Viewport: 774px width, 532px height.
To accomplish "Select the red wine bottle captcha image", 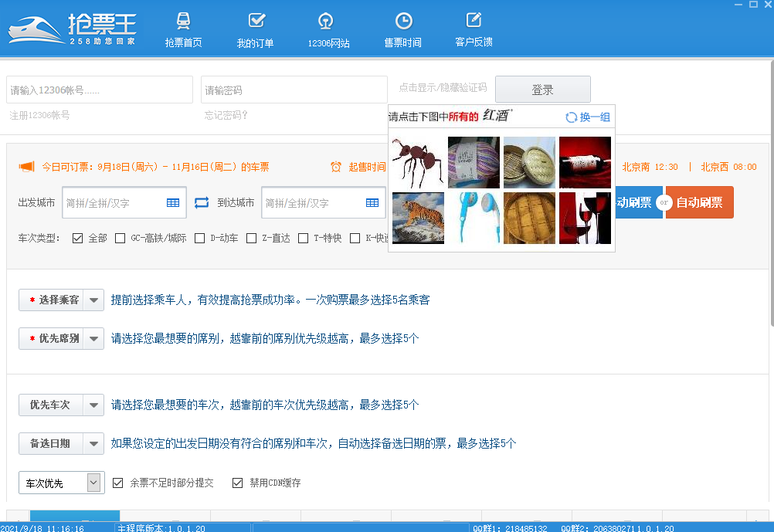I will (585, 162).
